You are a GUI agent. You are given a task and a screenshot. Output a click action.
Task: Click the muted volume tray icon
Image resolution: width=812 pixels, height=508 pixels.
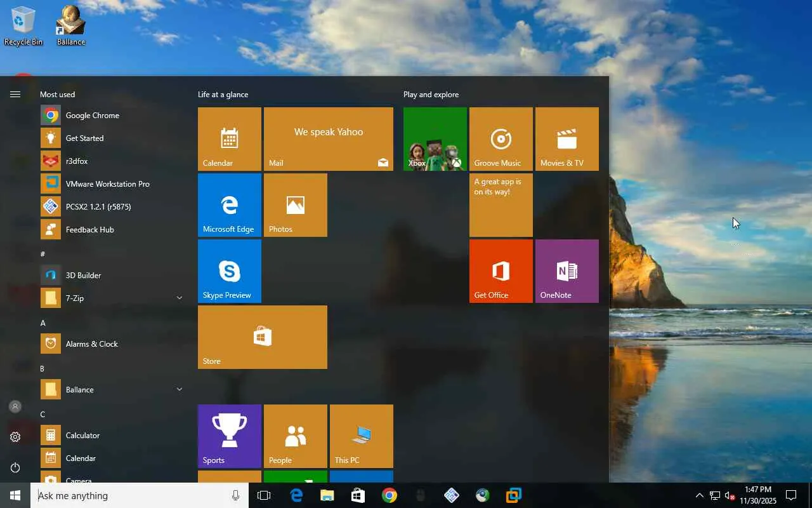pyautogui.click(x=730, y=495)
